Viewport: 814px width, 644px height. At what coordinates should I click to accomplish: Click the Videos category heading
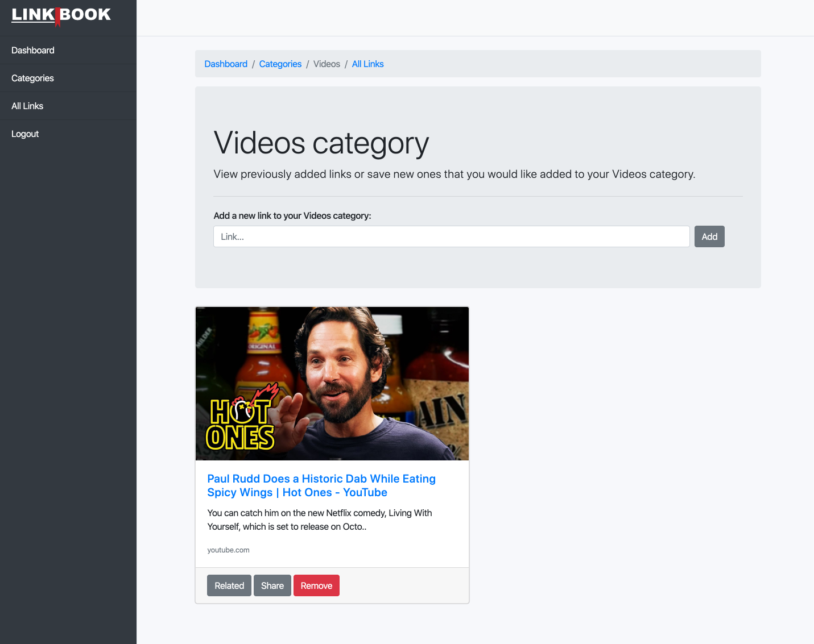(321, 143)
